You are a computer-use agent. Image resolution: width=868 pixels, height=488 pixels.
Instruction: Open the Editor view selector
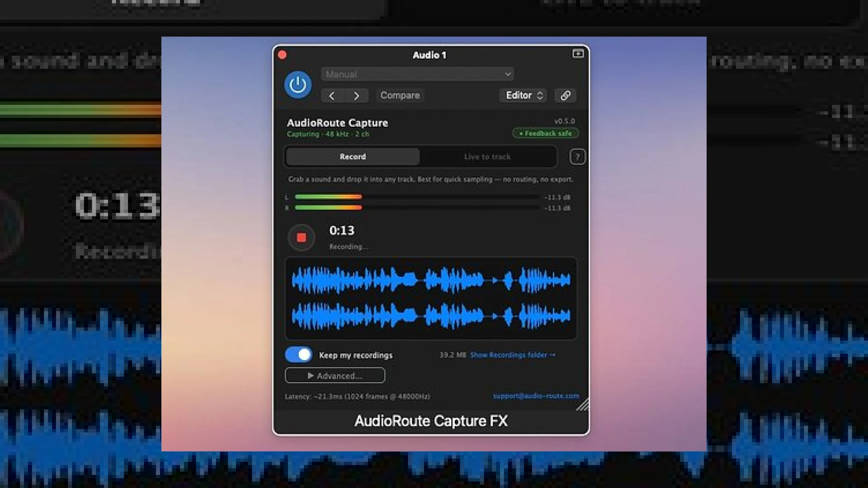(x=524, y=95)
